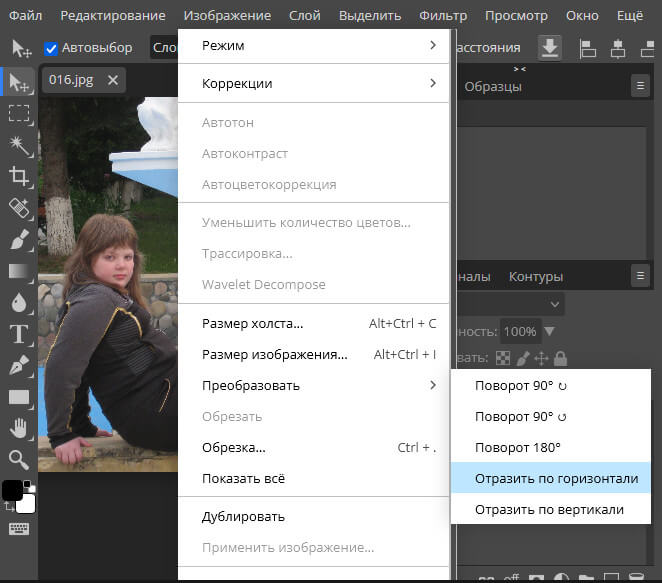Choose the Hand tool
Screen dimensions: 662x583
click(19, 428)
